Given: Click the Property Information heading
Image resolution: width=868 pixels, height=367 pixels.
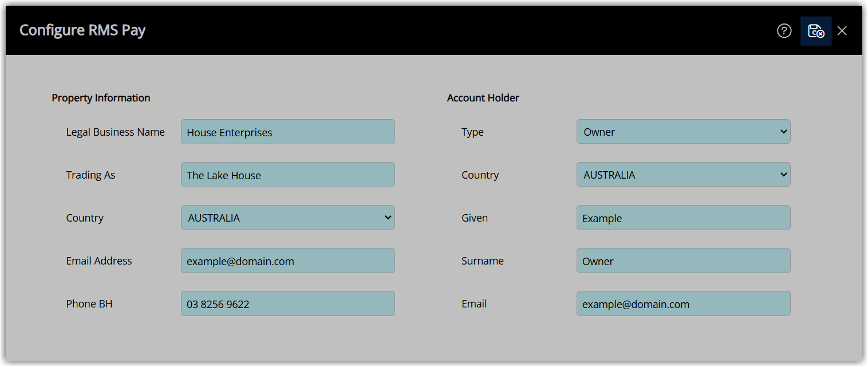Looking at the screenshot, I should 101,98.
